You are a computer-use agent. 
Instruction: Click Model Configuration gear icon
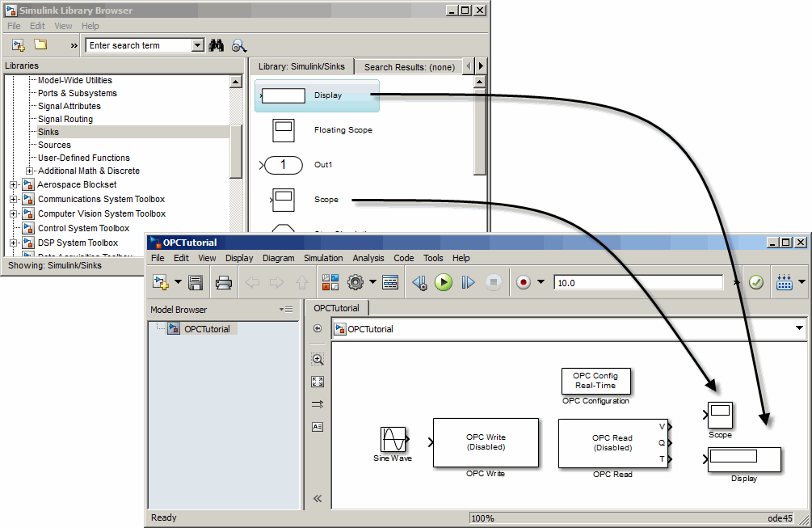356,282
